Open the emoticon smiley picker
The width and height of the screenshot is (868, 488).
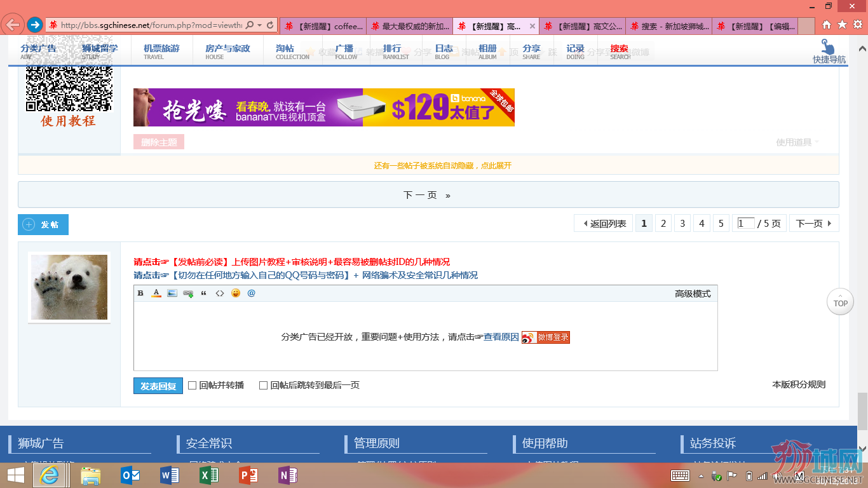(x=236, y=293)
